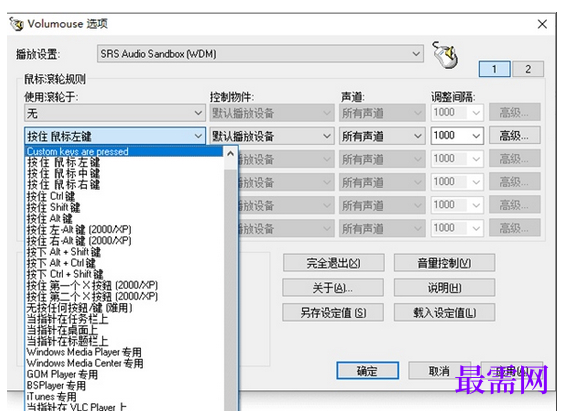Select '无按任何按钮/键 (随用)' entry
The height and width of the screenshot is (411, 567).
point(124,308)
